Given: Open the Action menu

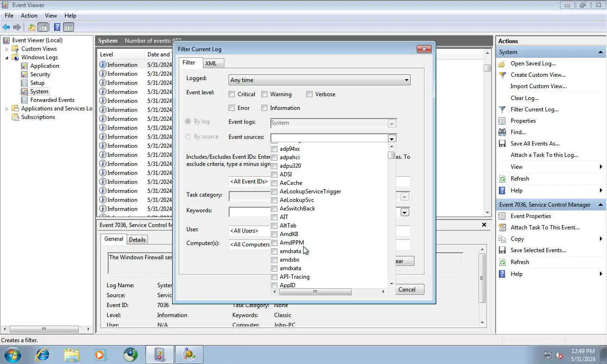Looking at the screenshot, I should [29, 16].
